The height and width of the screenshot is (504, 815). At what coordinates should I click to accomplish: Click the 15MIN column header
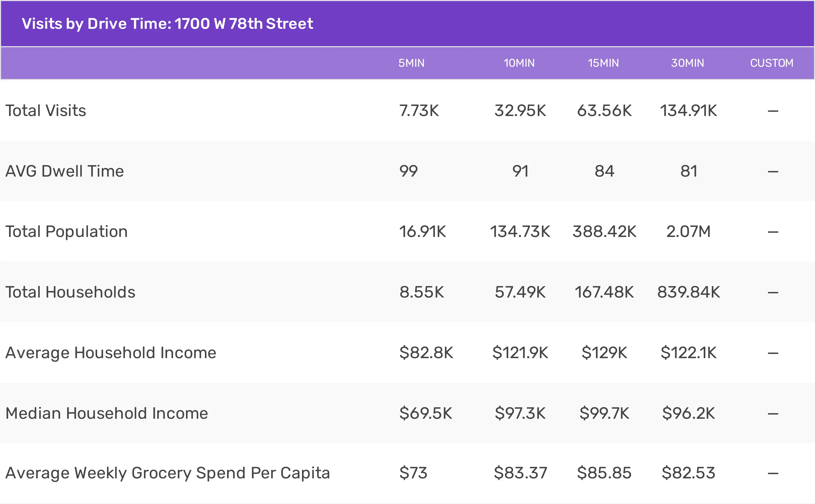coord(603,63)
